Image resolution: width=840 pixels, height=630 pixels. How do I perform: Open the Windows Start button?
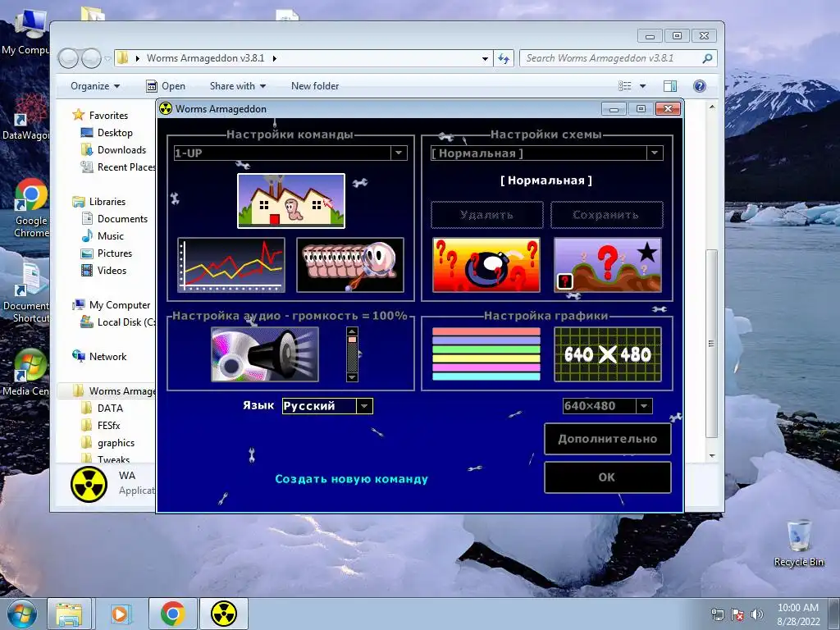(22, 614)
